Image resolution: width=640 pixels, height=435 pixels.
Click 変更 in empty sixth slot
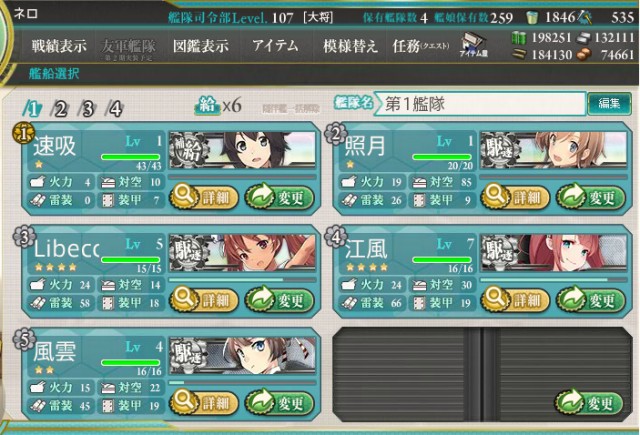(589, 403)
